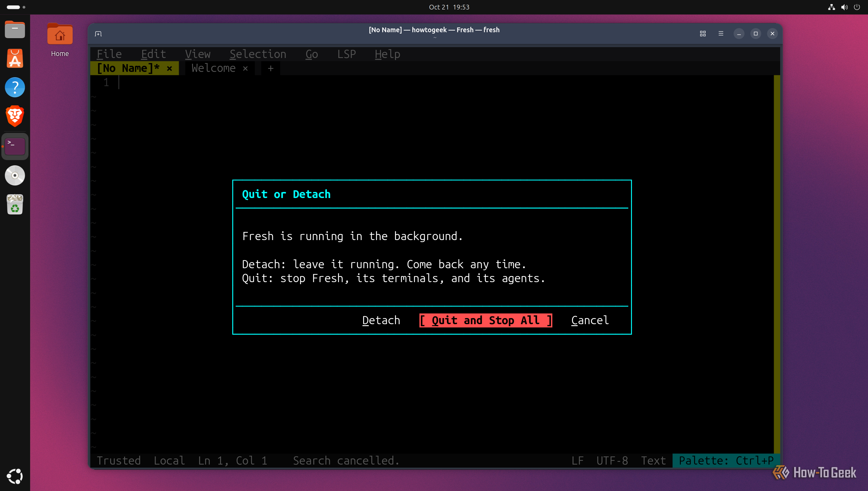Click the LF line ending indicator
Screen dimensions: 868x491
[577, 460]
